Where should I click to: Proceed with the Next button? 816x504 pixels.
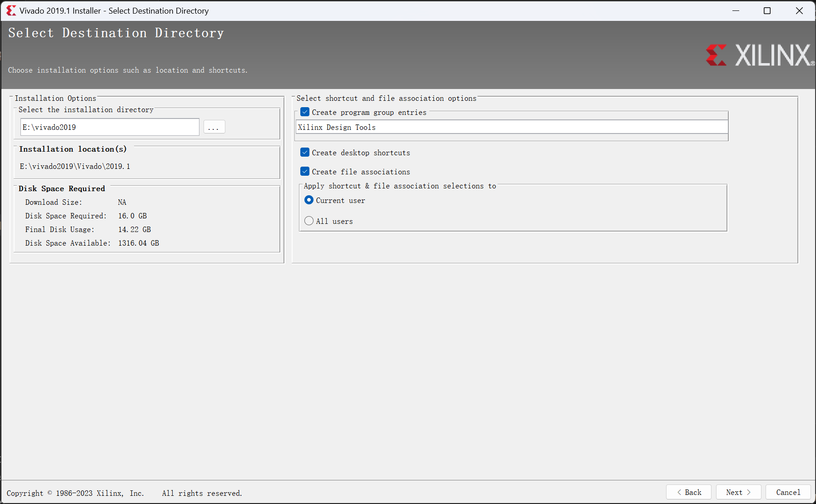click(x=738, y=492)
